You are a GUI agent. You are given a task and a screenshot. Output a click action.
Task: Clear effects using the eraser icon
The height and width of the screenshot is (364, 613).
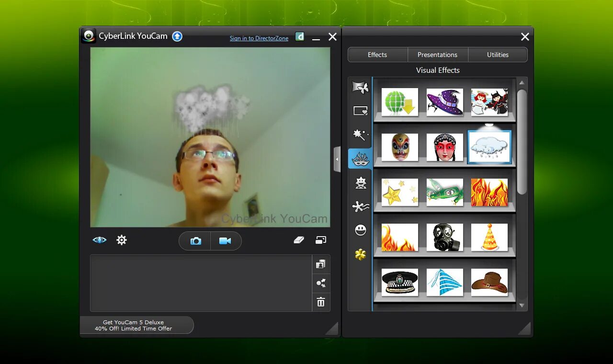click(299, 240)
